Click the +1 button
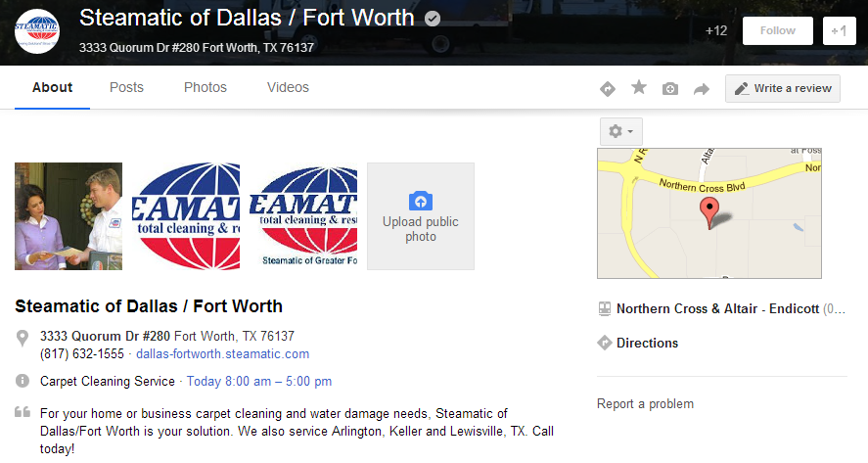 (x=840, y=30)
